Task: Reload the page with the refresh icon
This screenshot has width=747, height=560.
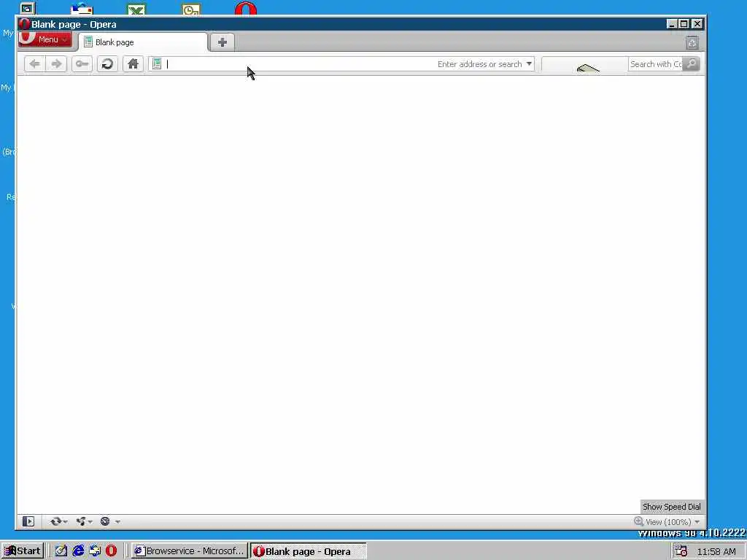Action: click(x=108, y=64)
